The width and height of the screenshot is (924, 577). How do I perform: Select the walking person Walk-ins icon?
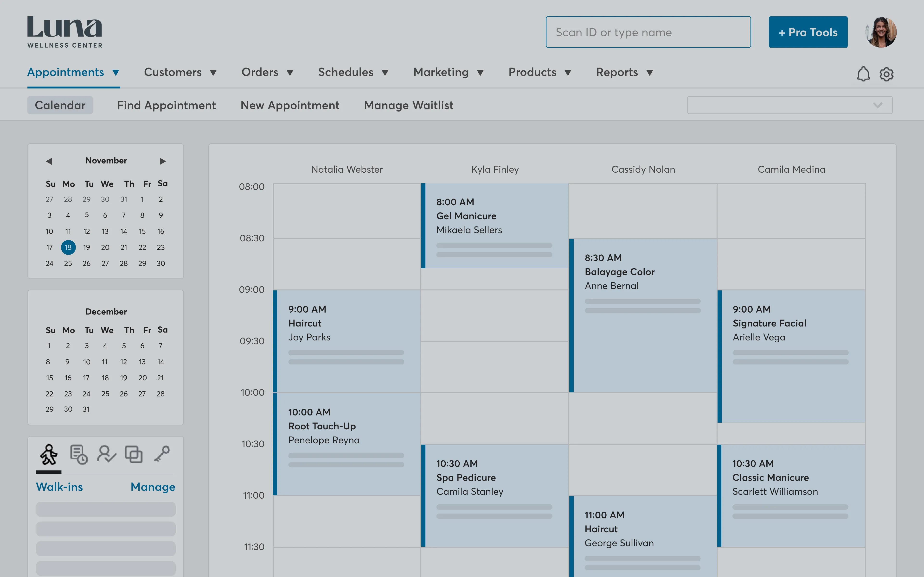49,454
